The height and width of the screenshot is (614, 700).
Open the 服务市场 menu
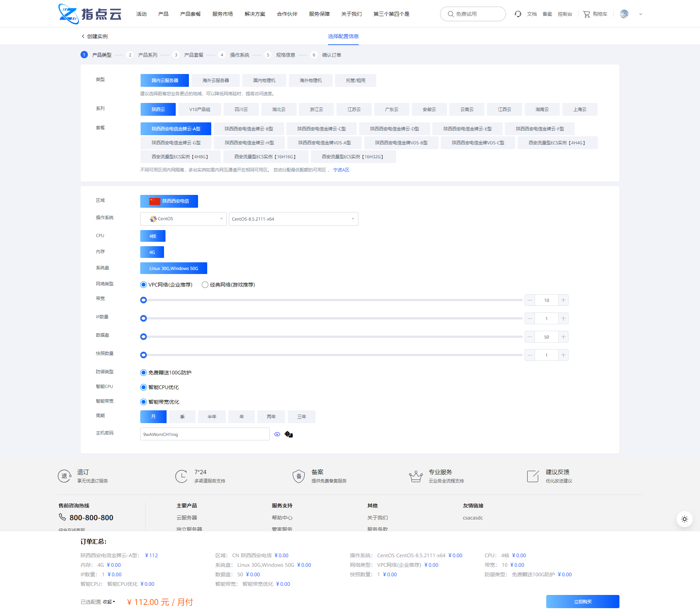pos(223,14)
